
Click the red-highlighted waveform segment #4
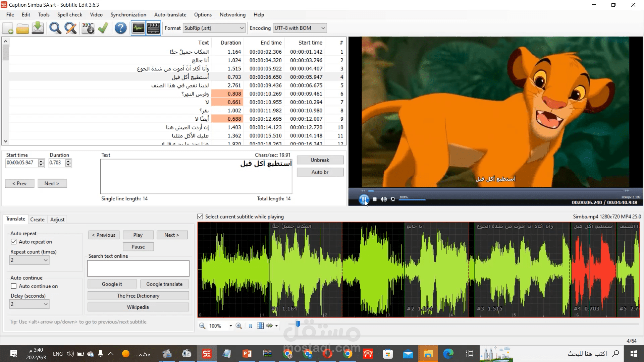tap(593, 270)
